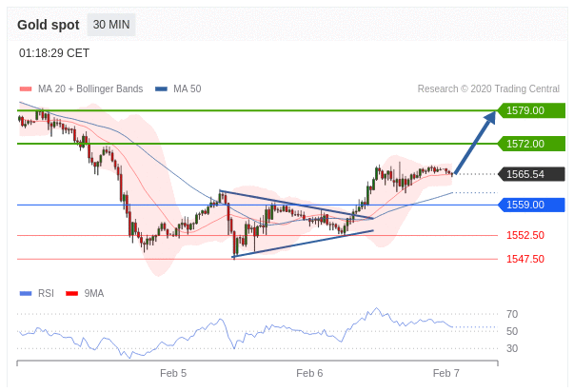
Task: Click the 01:18:29 CET timestamp
Action: pos(54,53)
